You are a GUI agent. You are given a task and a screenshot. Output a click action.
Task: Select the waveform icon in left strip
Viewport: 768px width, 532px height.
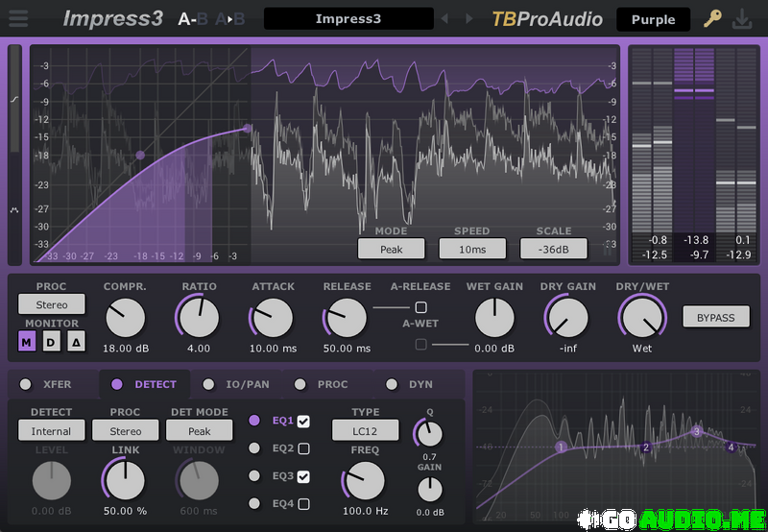14,209
